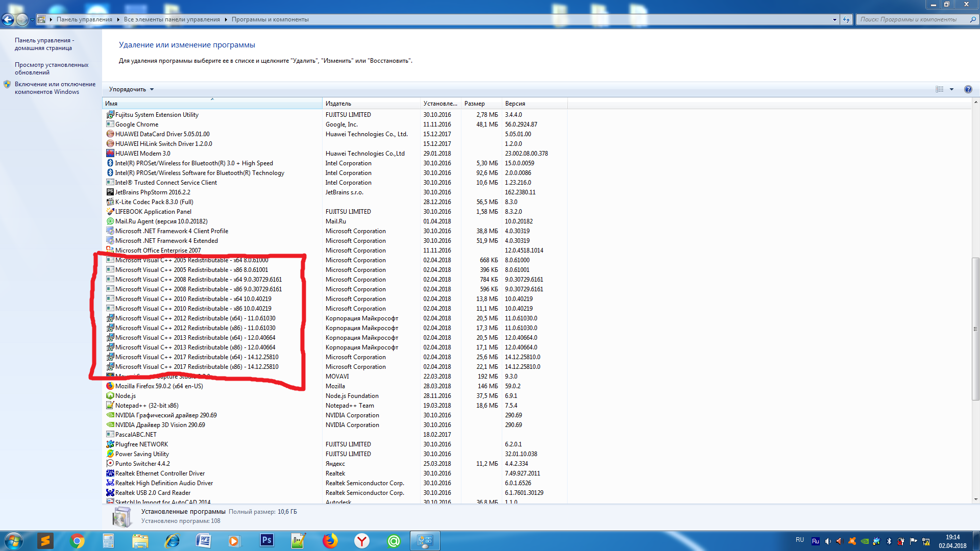Screen dimensions: 980x551
Task: Select K-Lite Codec Pack 8.3.0 (Full) row
Action: [x=335, y=202]
